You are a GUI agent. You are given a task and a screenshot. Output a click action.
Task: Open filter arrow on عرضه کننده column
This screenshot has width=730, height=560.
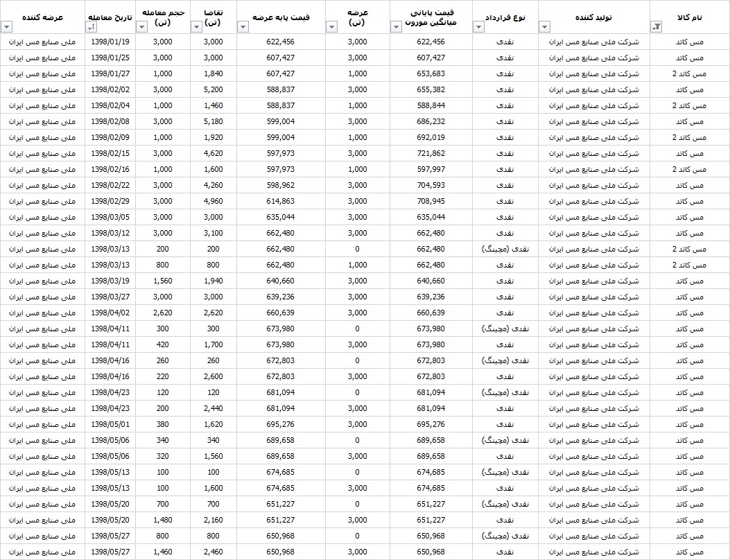point(6,27)
